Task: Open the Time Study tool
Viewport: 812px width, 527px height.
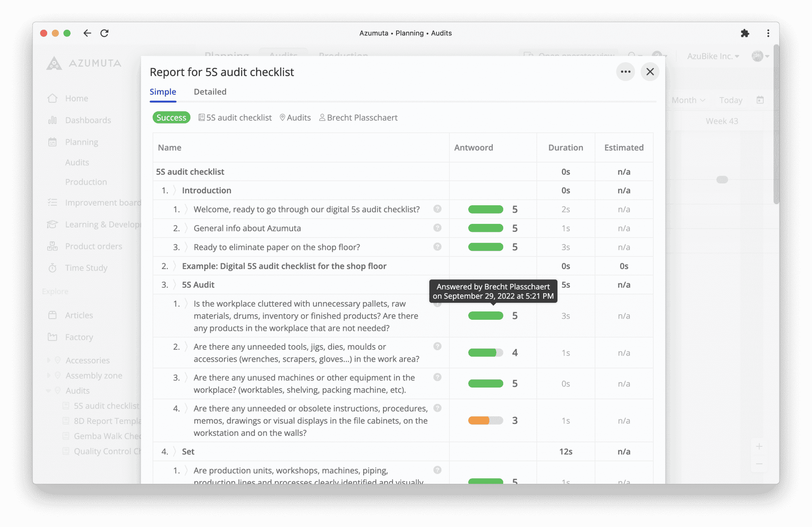Action: (86, 267)
